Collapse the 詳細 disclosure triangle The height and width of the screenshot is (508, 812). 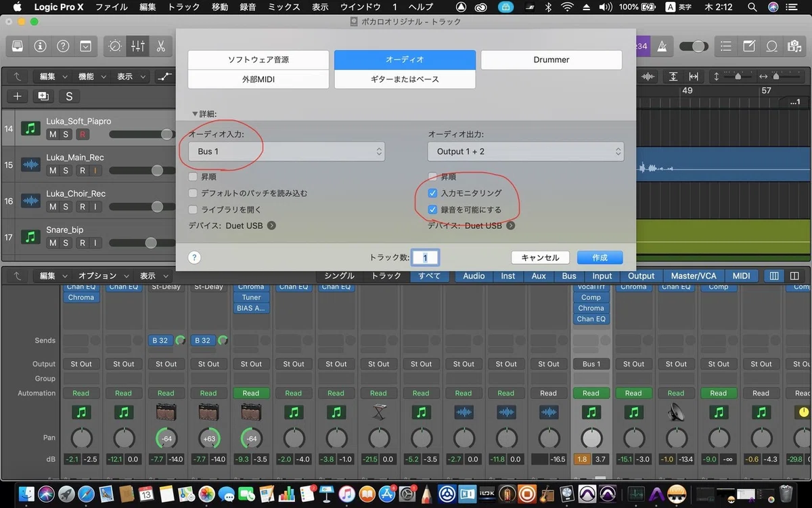pyautogui.click(x=195, y=114)
